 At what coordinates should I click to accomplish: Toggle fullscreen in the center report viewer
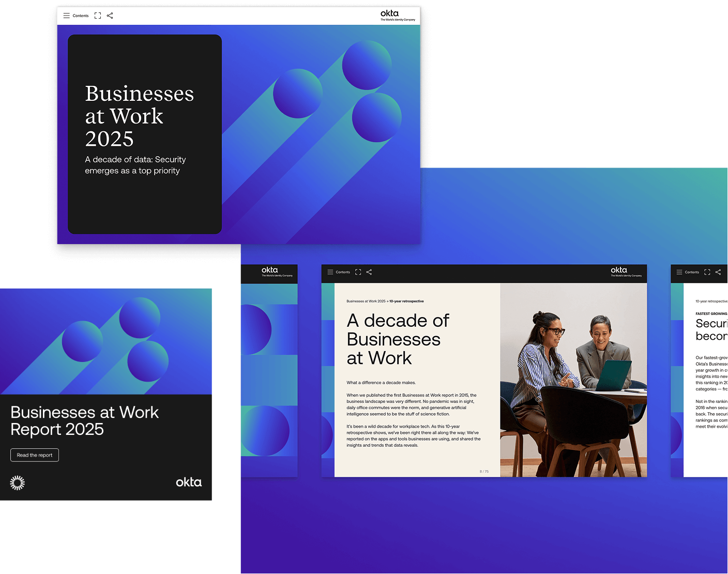[x=358, y=272]
